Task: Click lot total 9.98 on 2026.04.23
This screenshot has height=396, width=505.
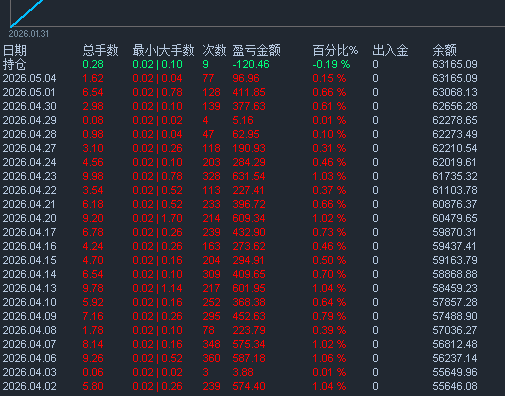Action: pos(93,176)
